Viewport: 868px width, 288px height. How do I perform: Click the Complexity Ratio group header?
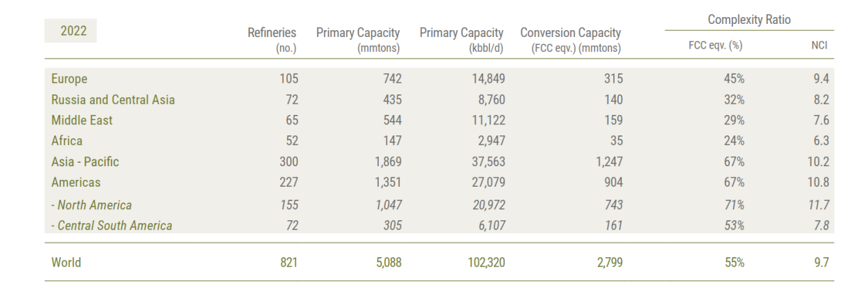tap(749, 20)
